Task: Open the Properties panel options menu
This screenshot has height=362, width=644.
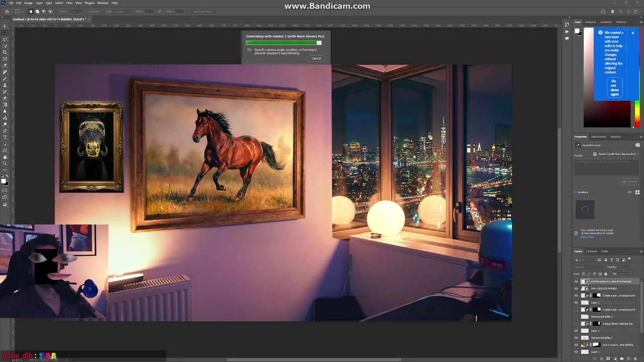Action: (x=641, y=137)
